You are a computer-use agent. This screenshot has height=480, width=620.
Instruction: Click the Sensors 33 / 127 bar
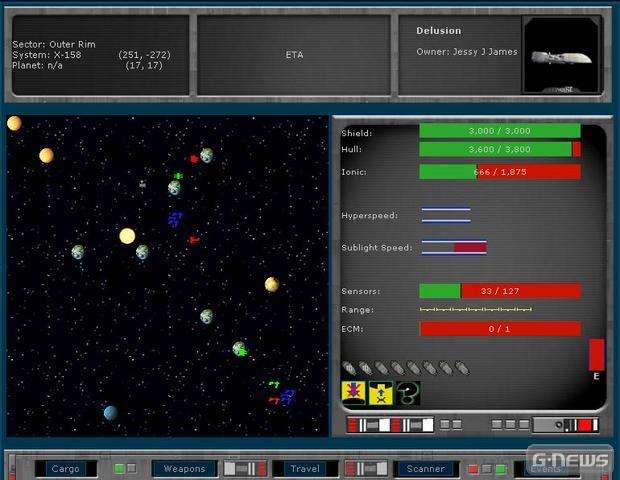click(x=500, y=291)
